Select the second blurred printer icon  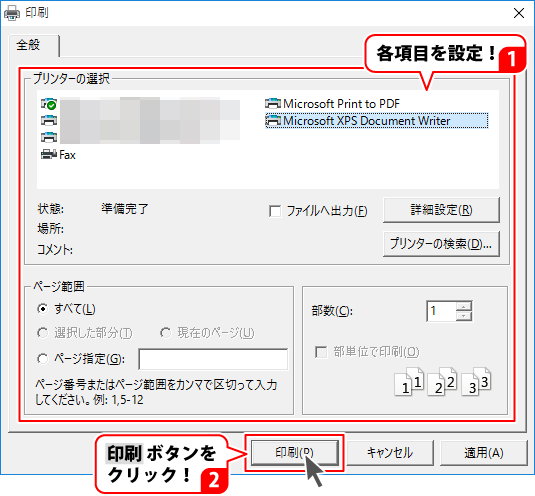click(x=49, y=120)
